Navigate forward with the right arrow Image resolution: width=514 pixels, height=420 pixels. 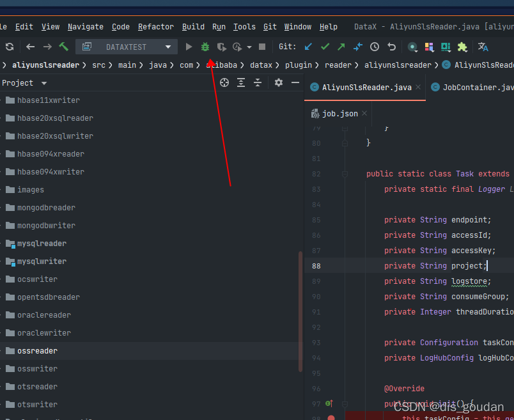click(47, 47)
